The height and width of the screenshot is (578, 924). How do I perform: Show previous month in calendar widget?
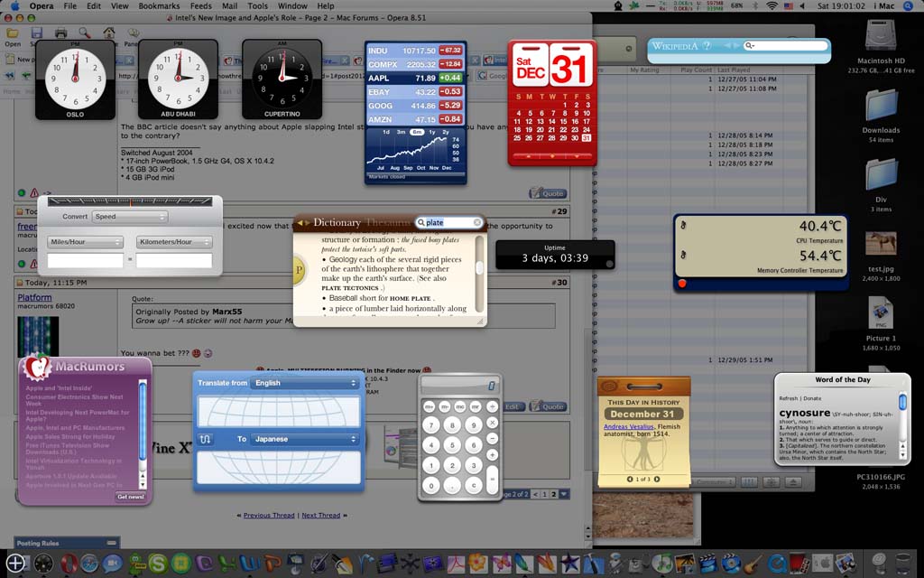click(528, 156)
